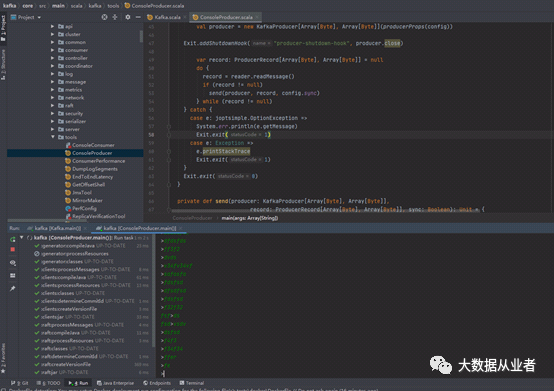This screenshot has width=554, height=391.
Task: Click the eye icon in Run toolbar
Action: [x=13, y=263]
